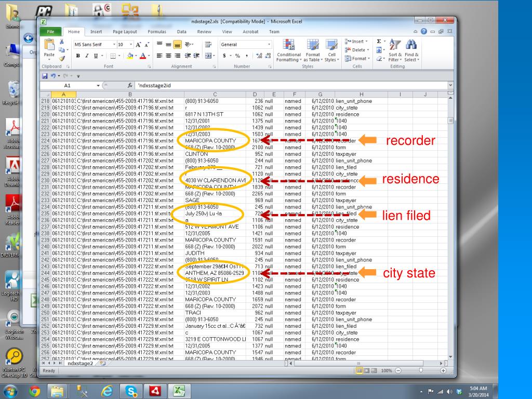Open the General number format dropdown
The width and height of the screenshot is (532, 399).
pyautogui.click(x=269, y=45)
